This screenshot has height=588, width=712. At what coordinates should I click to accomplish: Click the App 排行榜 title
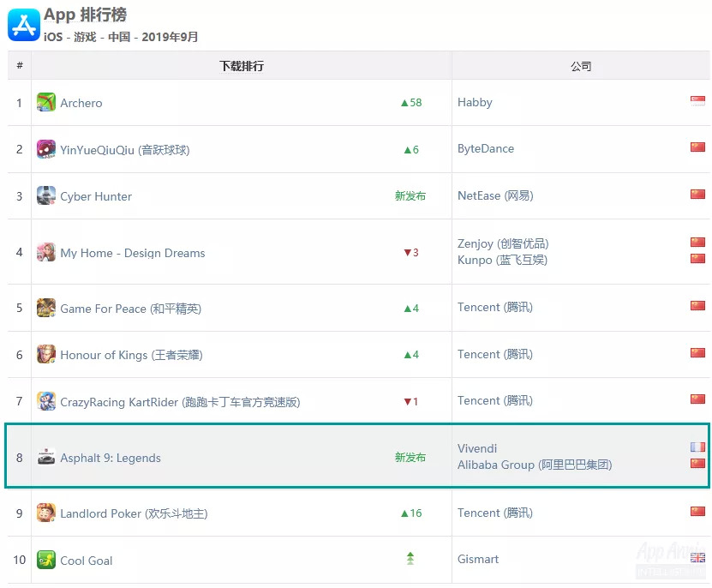coord(86,15)
